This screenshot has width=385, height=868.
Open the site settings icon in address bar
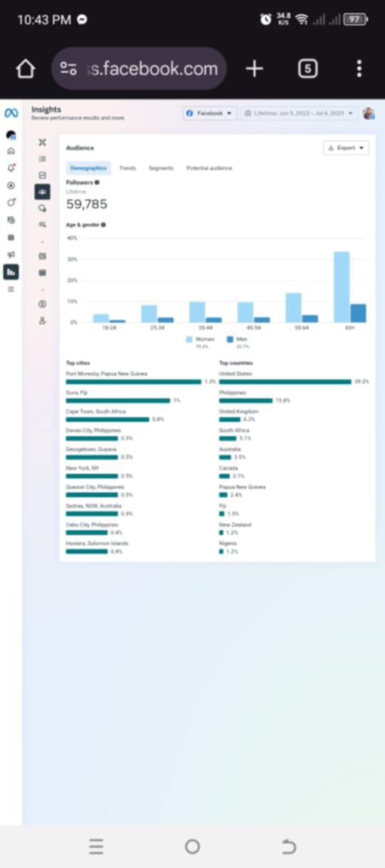tap(68, 68)
